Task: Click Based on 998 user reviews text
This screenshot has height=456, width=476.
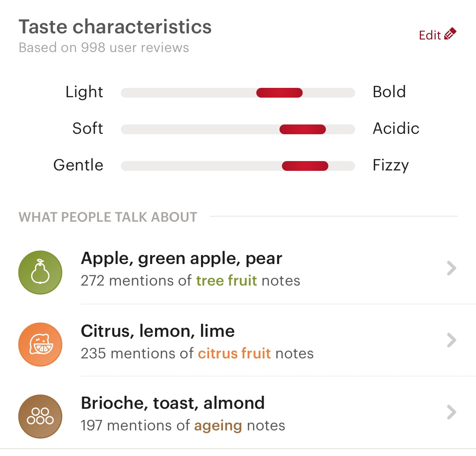Action: [x=104, y=48]
